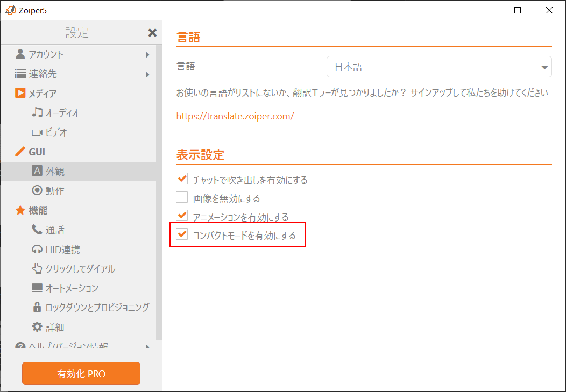Maximize the Zoiper5 window
The width and height of the screenshot is (566, 392).
coord(517,10)
